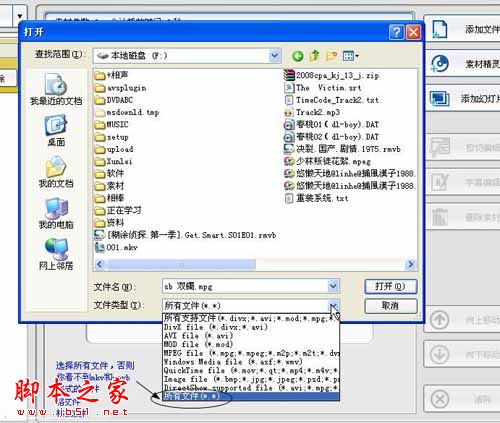Choose 所有支持文件 file type option
Viewport: 500px width, 423px height.
(251, 318)
